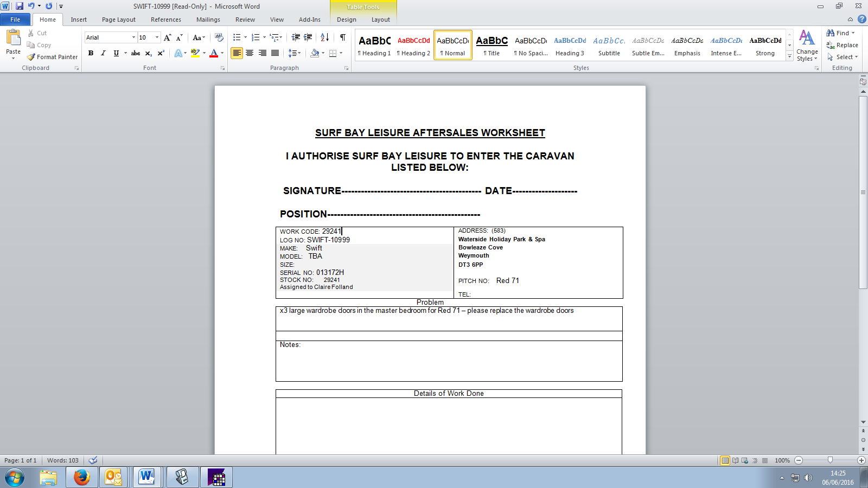This screenshot has height=488, width=868.
Task: Apply the Title style
Action: (492, 45)
